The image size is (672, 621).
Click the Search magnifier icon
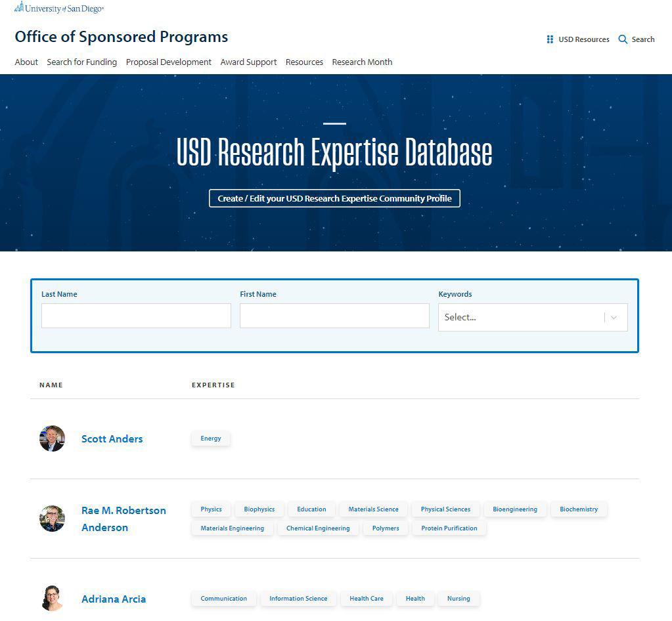pos(623,39)
